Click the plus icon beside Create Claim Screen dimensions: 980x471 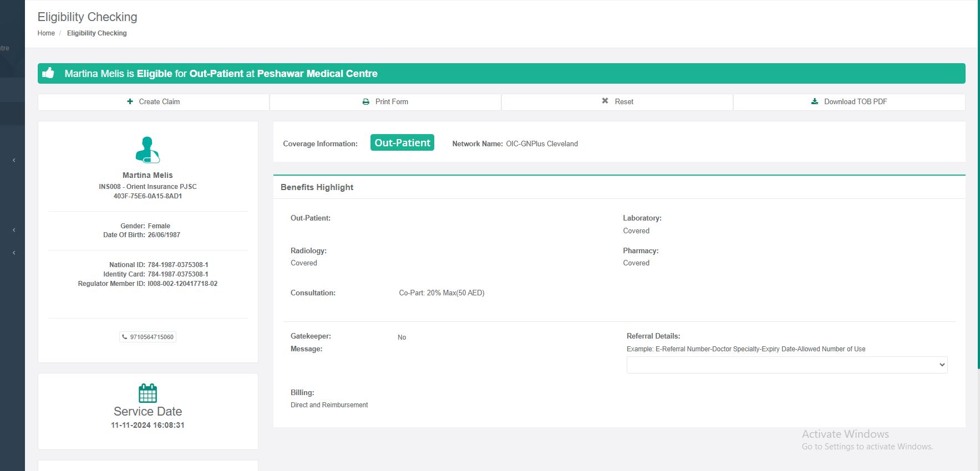tap(130, 101)
